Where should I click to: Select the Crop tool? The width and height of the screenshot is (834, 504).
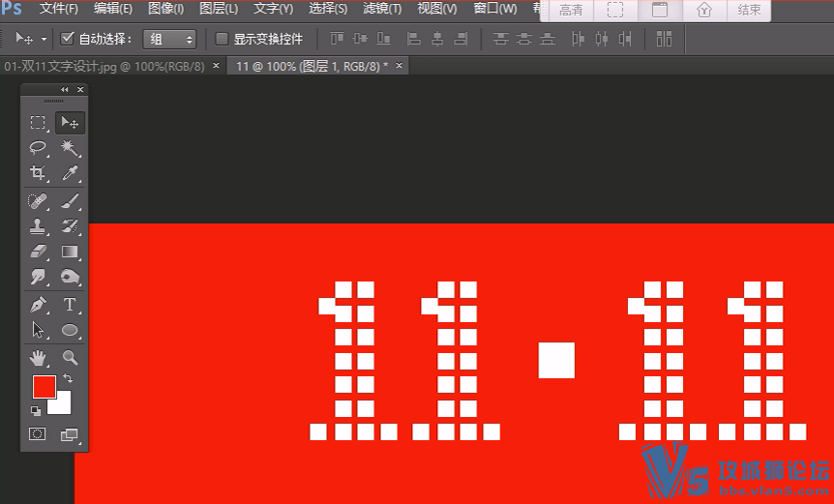coord(38,172)
